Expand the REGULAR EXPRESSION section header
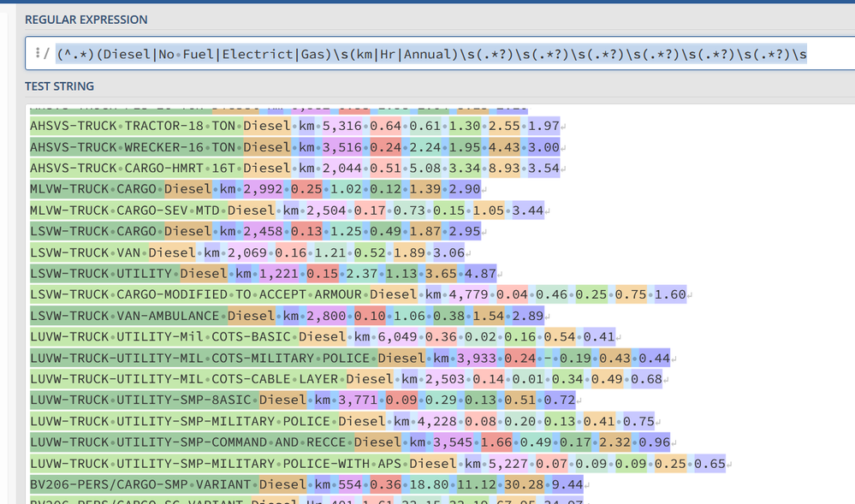The width and height of the screenshot is (855, 504). pyautogui.click(x=87, y=19)
